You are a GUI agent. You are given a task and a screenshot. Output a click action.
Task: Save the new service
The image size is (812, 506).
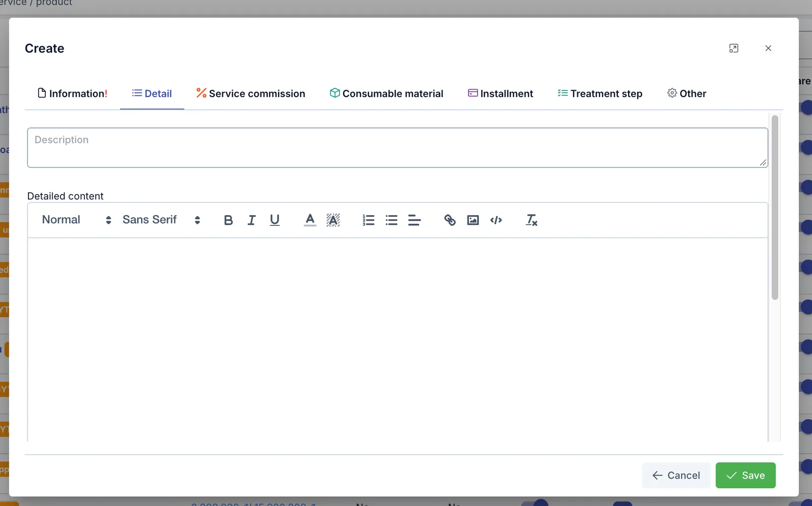point(746,476)
